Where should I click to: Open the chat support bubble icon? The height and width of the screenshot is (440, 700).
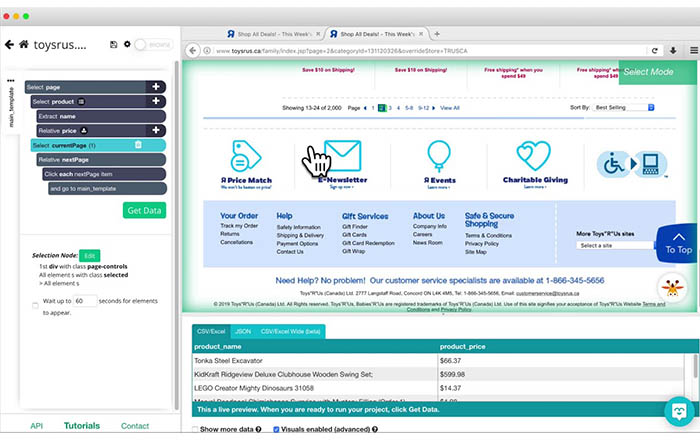[679, 411]
